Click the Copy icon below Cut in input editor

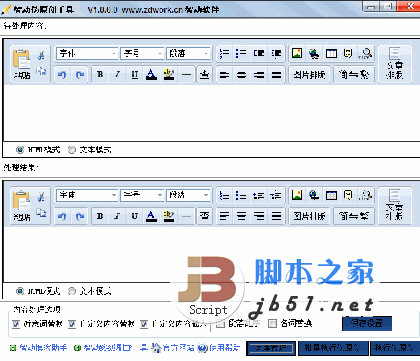pos(41,70)
